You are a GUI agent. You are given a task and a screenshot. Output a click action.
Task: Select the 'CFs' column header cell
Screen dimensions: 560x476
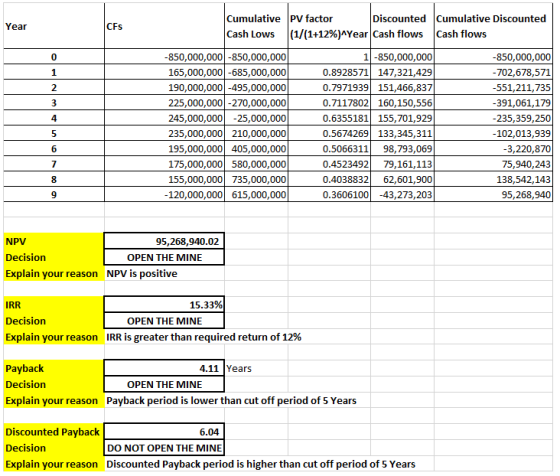[x=165, y=26]
